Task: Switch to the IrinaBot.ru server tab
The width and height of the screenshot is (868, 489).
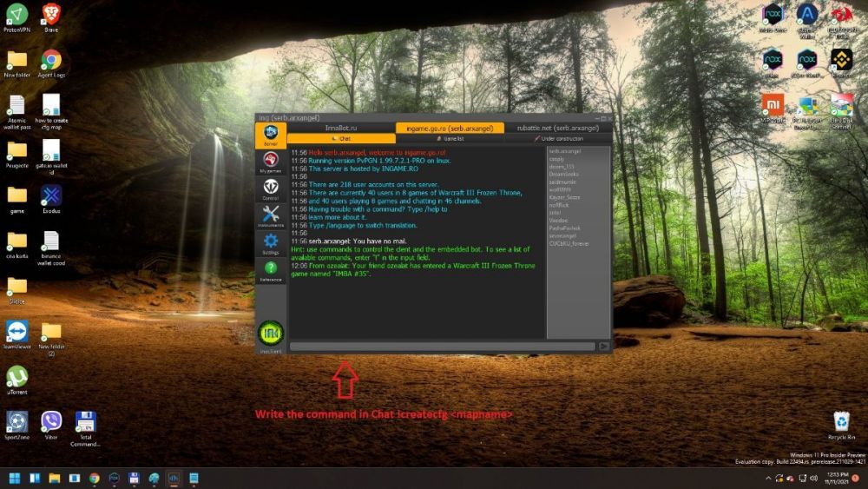Action: 341,128
